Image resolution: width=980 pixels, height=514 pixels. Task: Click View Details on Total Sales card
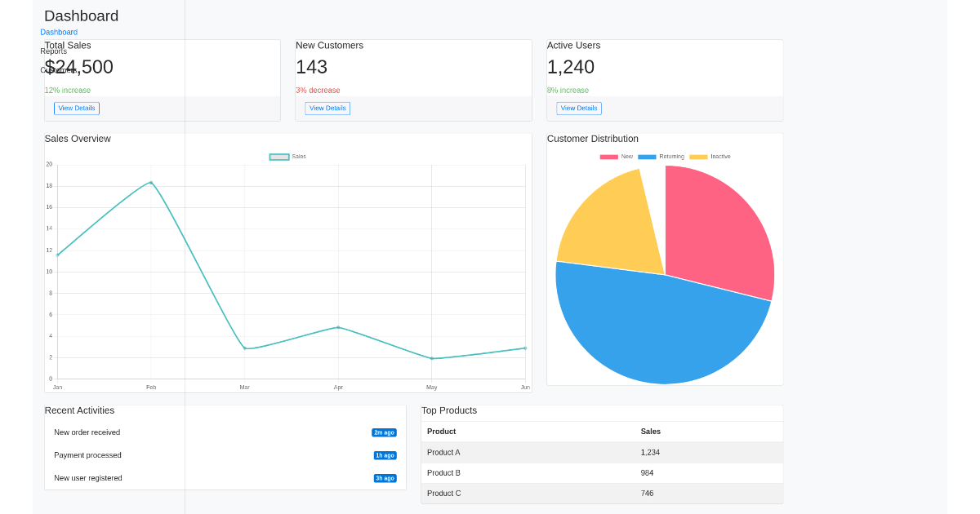pos(76,108)
